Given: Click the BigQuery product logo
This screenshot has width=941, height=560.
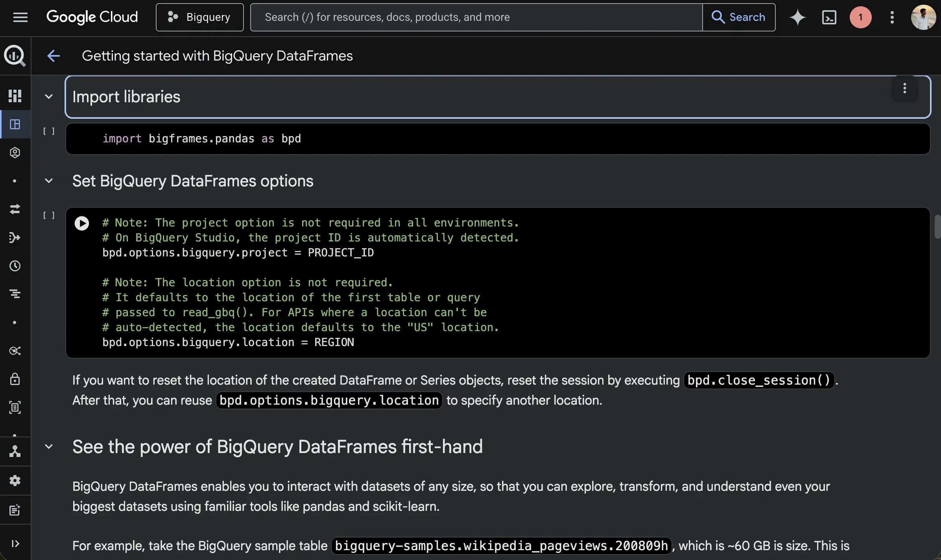Looking at the screenshot, I should (15, 56).
